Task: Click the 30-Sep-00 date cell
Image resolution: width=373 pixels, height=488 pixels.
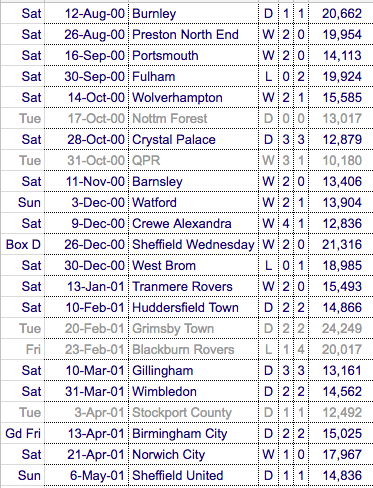Action: [x=86, y=76]
